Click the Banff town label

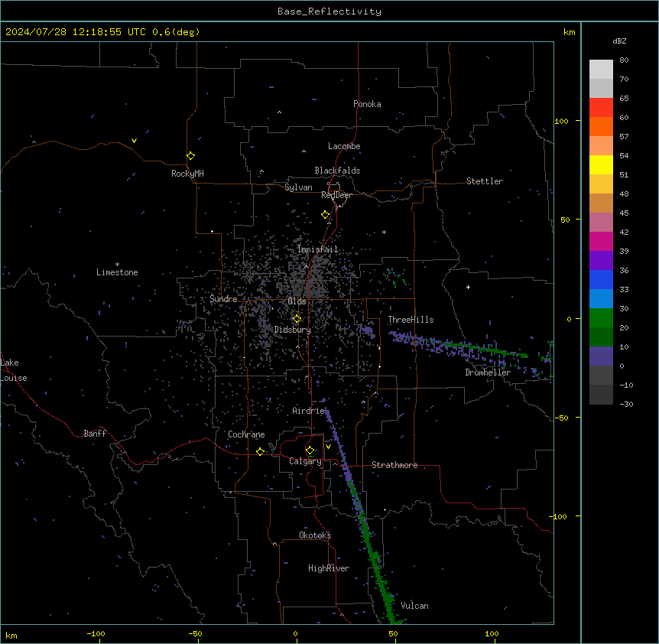tap(95, 434)
